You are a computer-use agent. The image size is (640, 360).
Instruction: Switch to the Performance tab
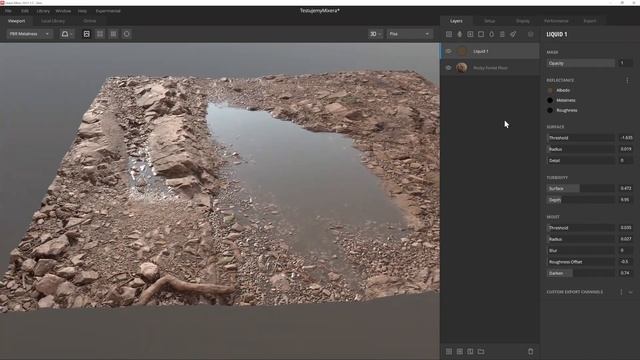(556, 21)
